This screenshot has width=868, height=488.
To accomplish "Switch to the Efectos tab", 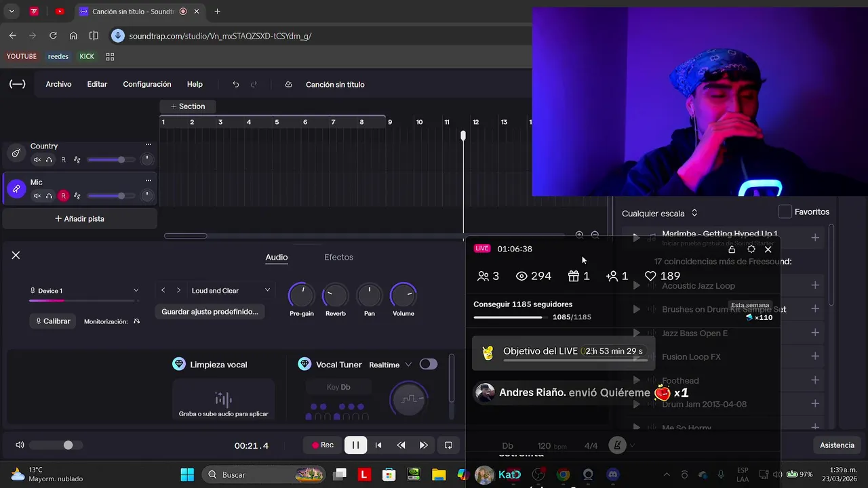I will click(338, 257).
